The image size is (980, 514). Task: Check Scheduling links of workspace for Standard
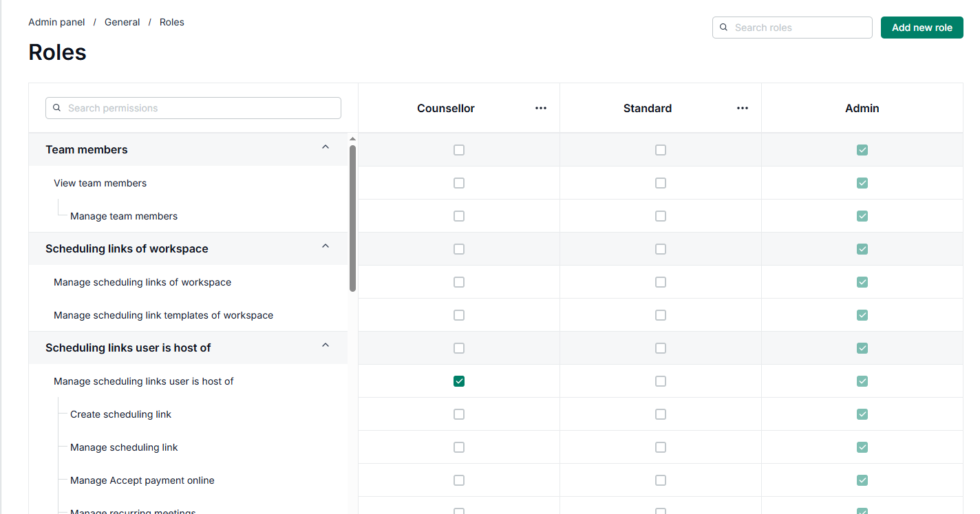661,249
